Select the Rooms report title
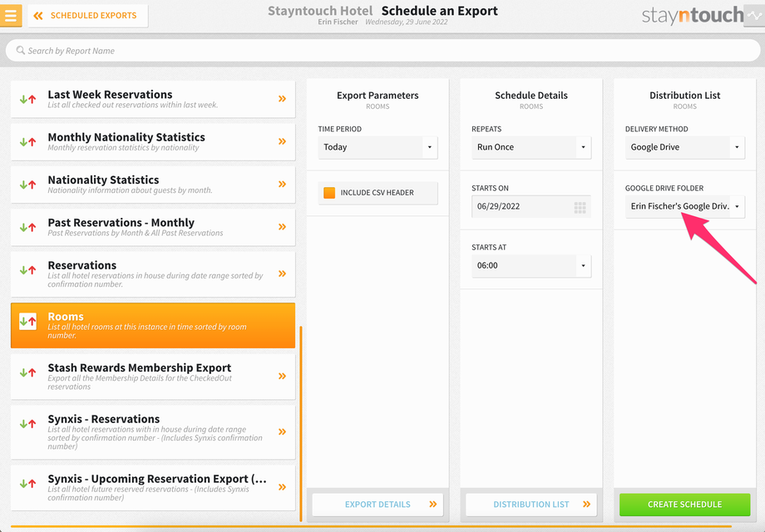Image resolution: width=765 pixels, height=532 pixels. (x=66, y=317)
